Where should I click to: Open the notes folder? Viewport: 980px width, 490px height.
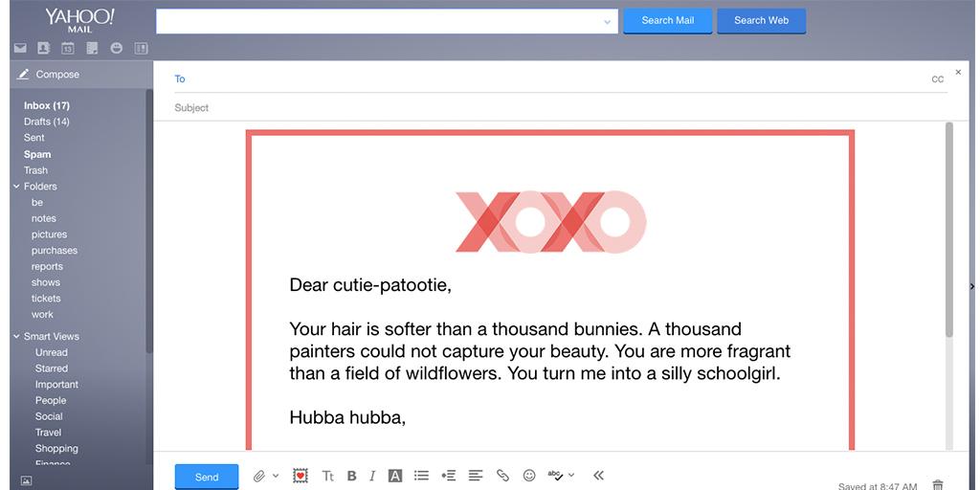(x=44, y=218)
